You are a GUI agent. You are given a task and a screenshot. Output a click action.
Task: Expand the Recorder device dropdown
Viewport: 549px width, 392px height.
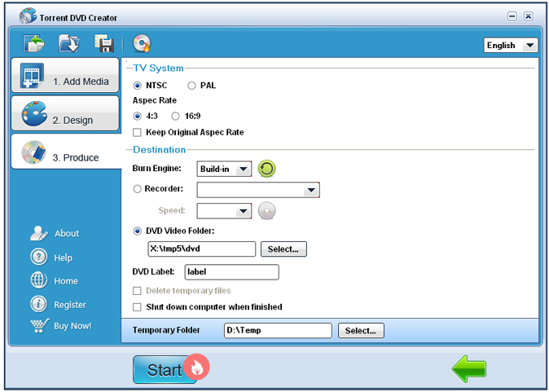click(x=258, y=190)
